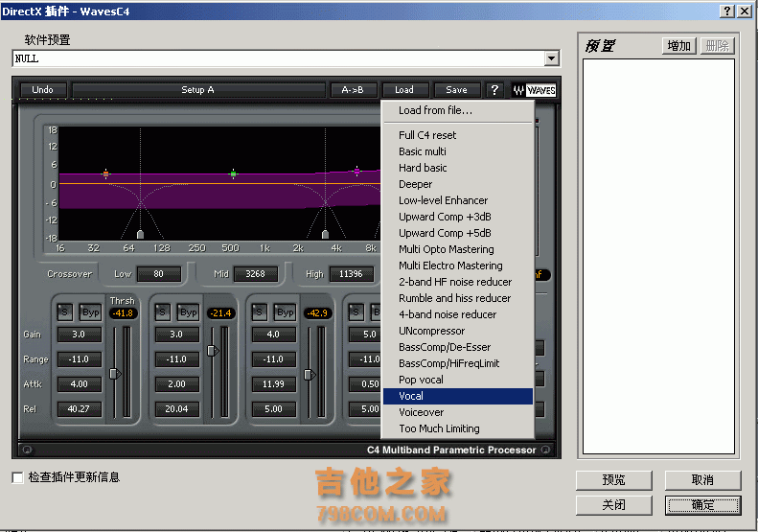This screenshot has height=532, width=758.
Task: Bypass the second band
Action: point(188,312)
